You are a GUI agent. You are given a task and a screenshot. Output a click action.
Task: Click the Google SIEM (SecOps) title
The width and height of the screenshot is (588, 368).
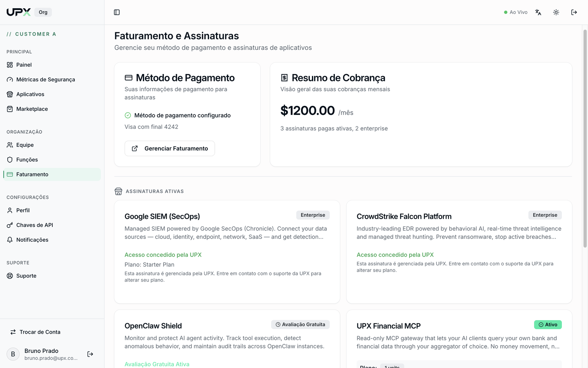click(163, 216)
